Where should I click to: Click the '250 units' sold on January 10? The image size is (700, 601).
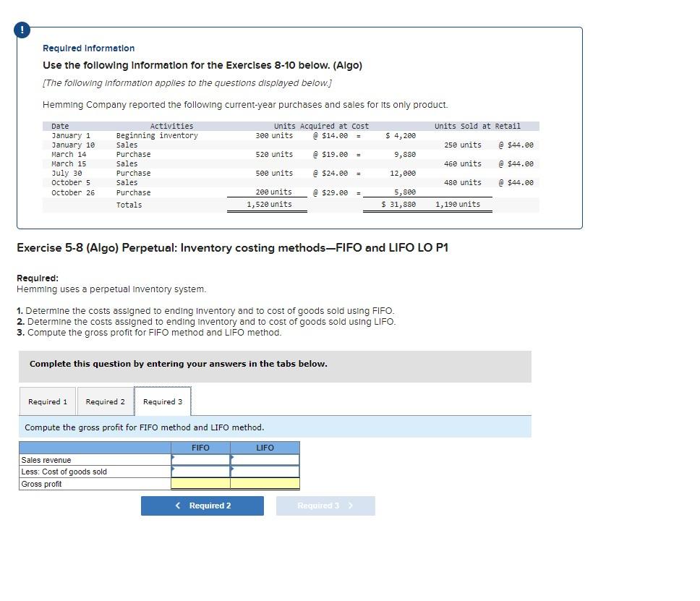pos(463,145)
